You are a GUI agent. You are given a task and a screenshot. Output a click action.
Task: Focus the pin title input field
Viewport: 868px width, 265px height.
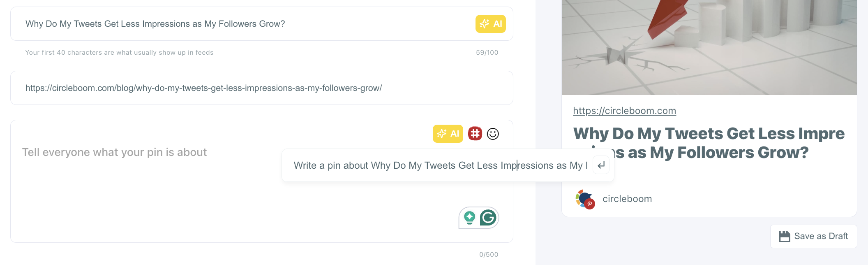tap(247, 24)
